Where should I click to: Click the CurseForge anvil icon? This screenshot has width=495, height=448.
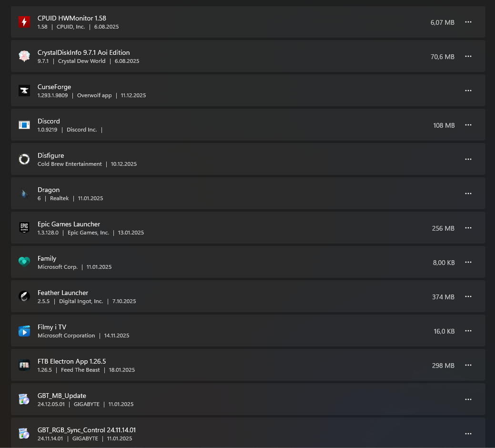(x=24, y=91)
